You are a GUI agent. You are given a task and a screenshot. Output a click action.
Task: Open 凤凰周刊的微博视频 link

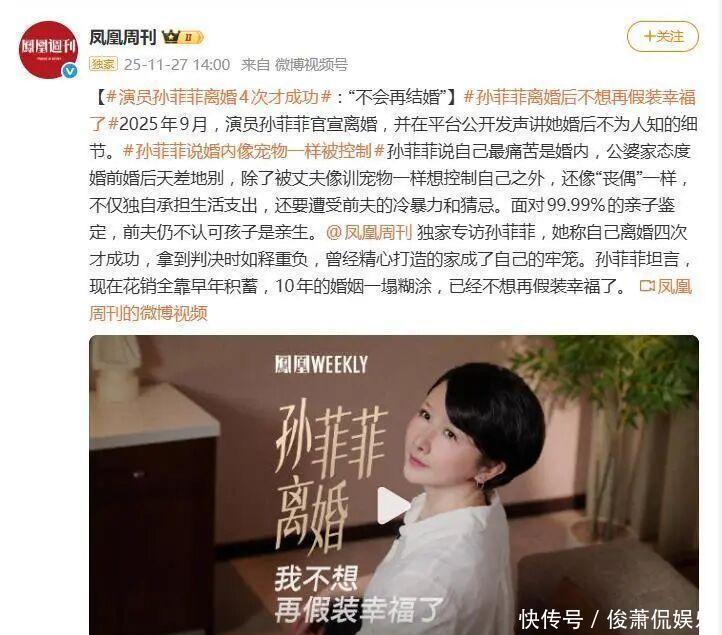point(390,300)
